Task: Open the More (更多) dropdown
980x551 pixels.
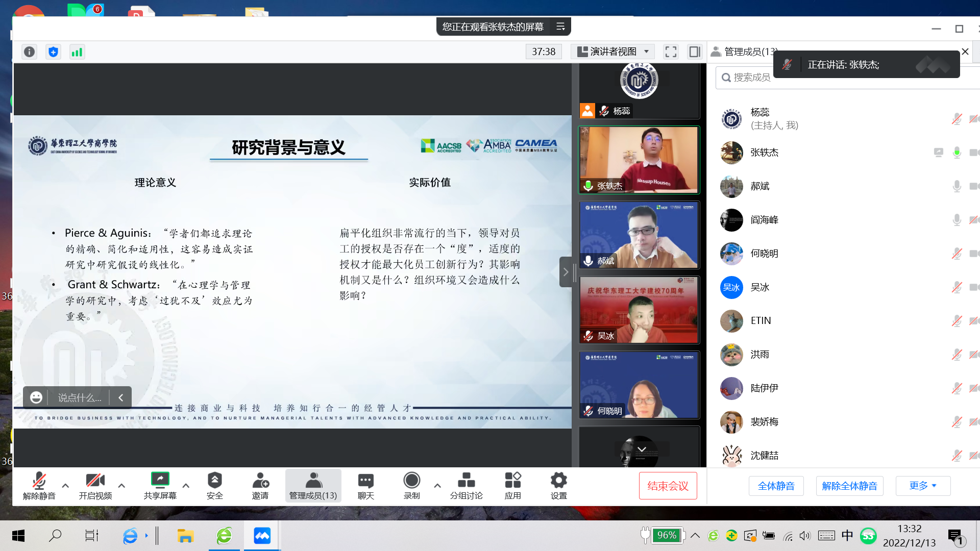Action: pyautogui.click(x=923, y=486)
